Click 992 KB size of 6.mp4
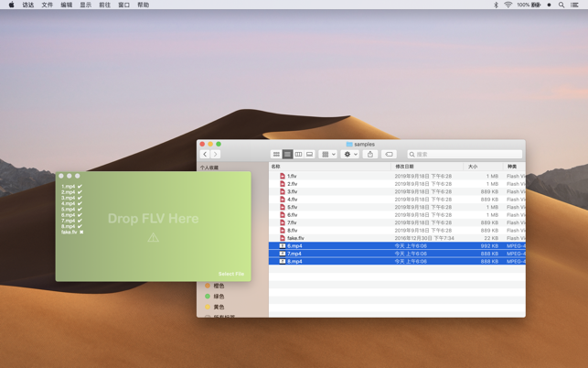Image resolution: width=588 pixels, height=368 pixels. tap(489, 246)
